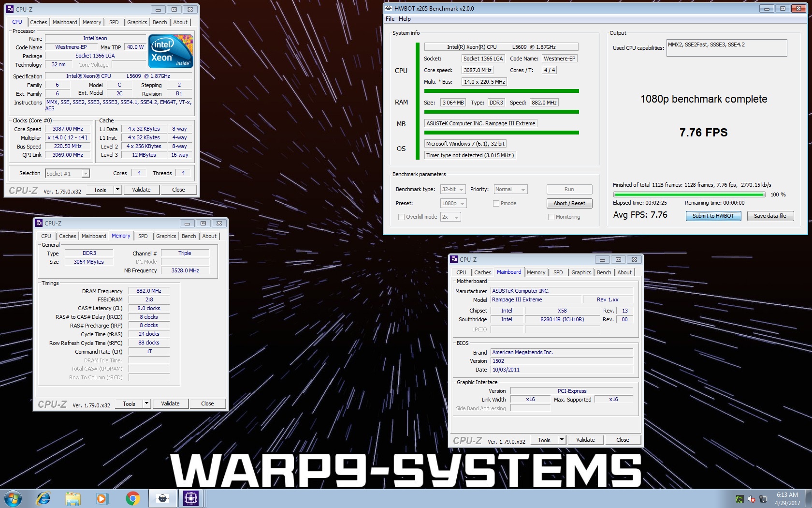Open the Benchmark type 32-bit dropdown

tap(453, 190)
